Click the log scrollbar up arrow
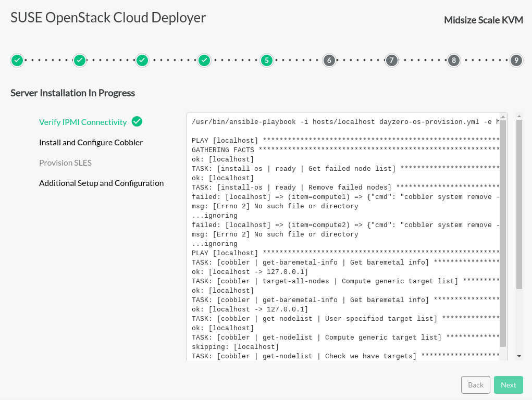Viewport: 532px width, 400px height. tap(503, 116)
